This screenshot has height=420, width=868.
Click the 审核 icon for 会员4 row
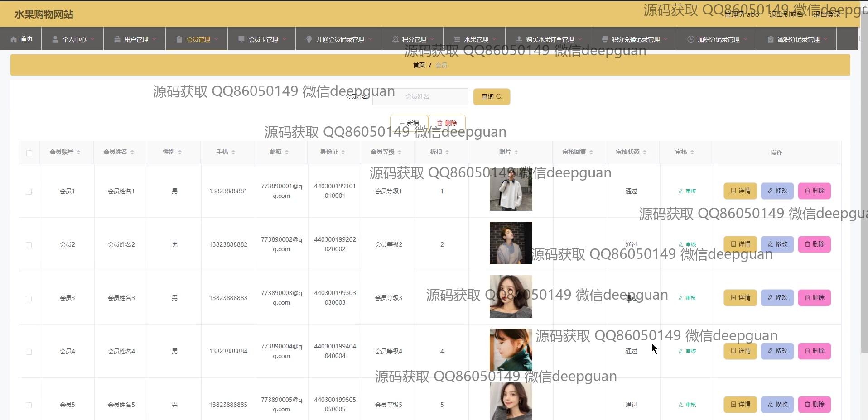[x=681, y=351]
